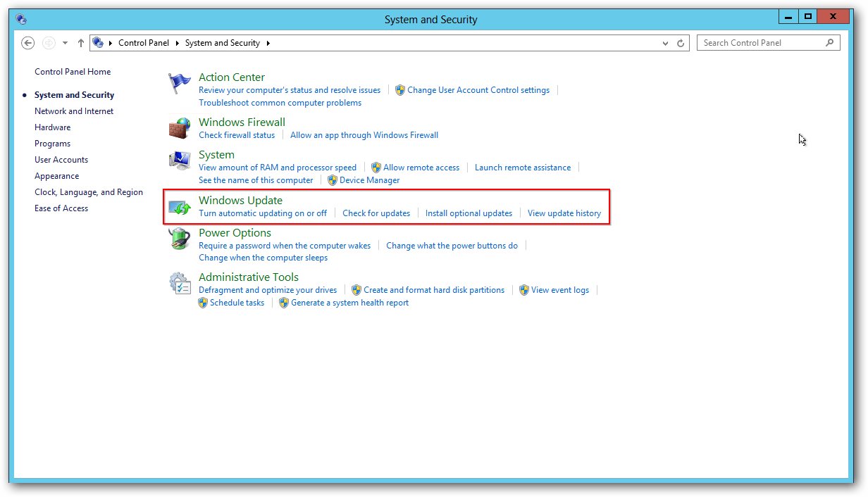
Task: Click the refresh icon in address bar
Action: pyautogui.click(x=681, y=43)
